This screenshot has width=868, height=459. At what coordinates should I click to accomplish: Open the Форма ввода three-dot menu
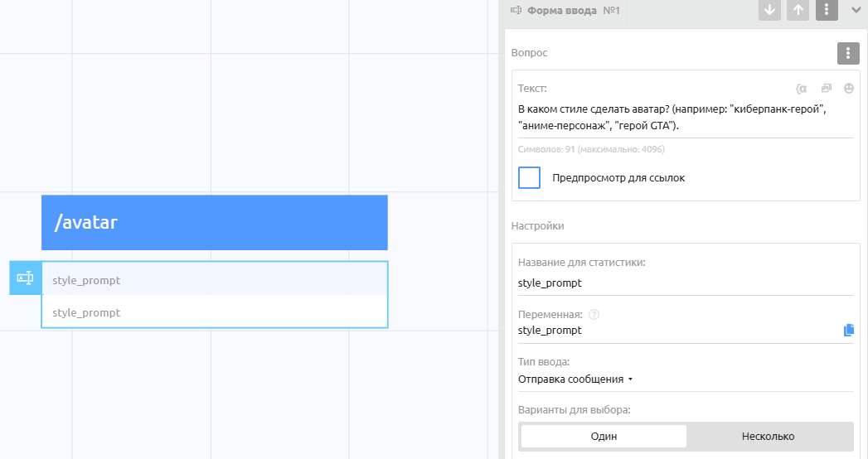click(x=827, y=10)
